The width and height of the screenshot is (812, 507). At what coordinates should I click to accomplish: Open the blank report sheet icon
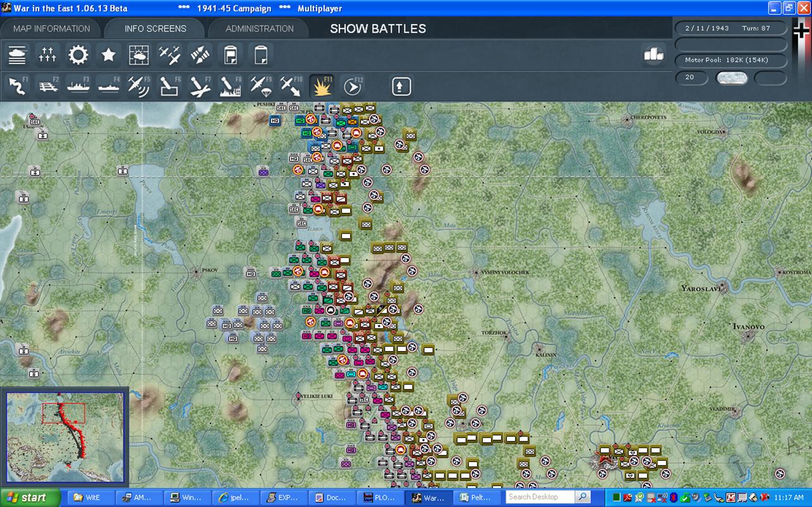tap(260, 55)
